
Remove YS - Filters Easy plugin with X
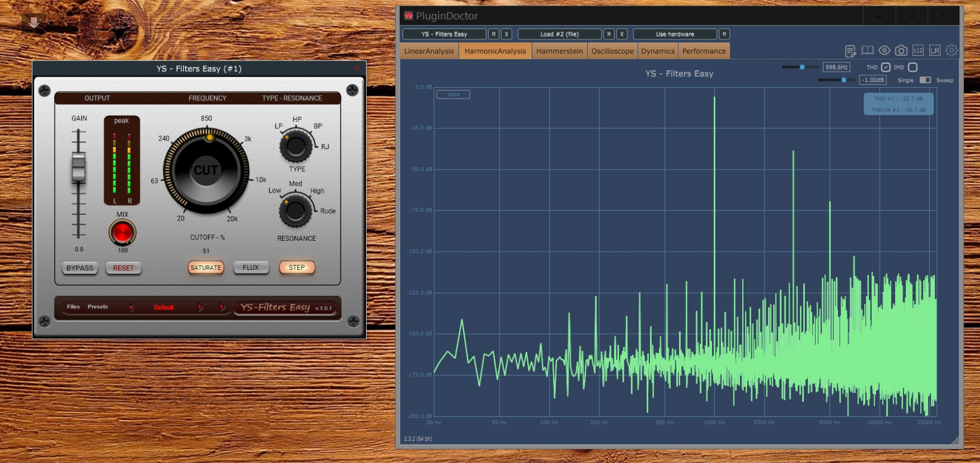click(x=506, y=34)
